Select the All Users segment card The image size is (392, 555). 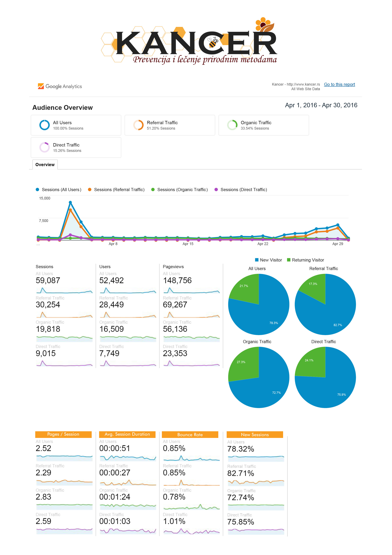(x=76, y=125)
